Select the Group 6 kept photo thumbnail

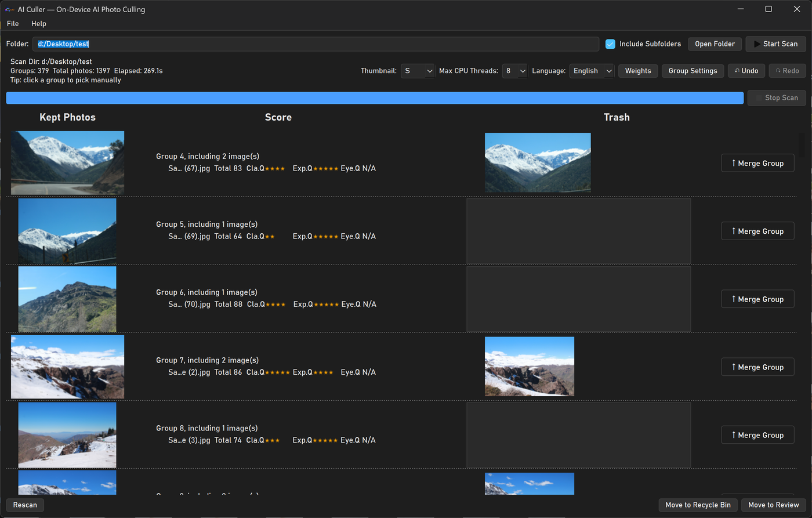(x=67, y=299)
